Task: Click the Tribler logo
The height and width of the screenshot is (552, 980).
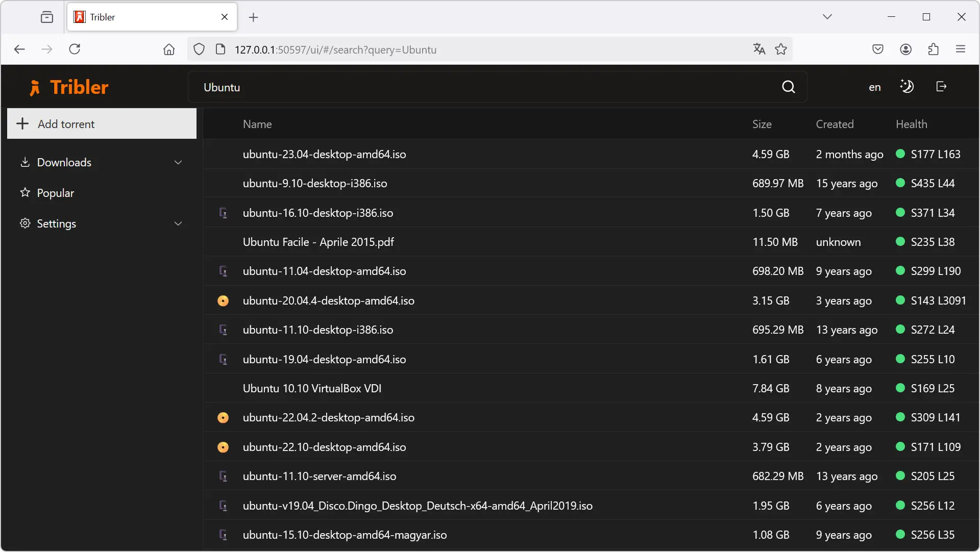Action: pyautogui.click(x=69, y=87)
